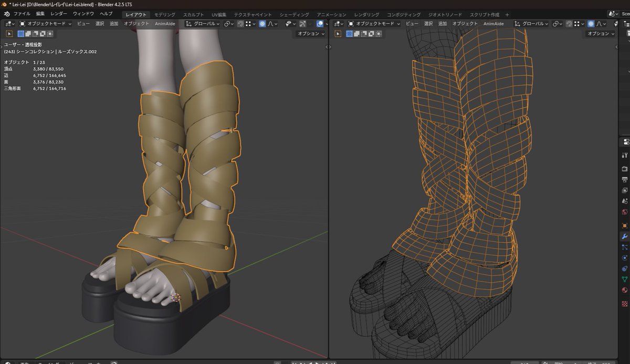Open the Render properties tab
Viewport: 630px width, 364px height.
[625, 169]
